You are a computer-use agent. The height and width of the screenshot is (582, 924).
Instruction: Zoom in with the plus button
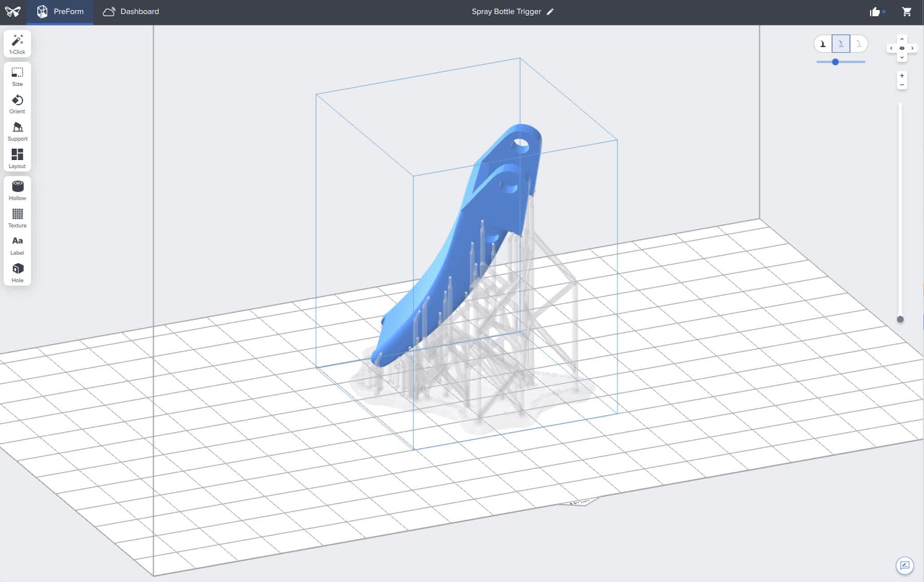coord(902,76)
